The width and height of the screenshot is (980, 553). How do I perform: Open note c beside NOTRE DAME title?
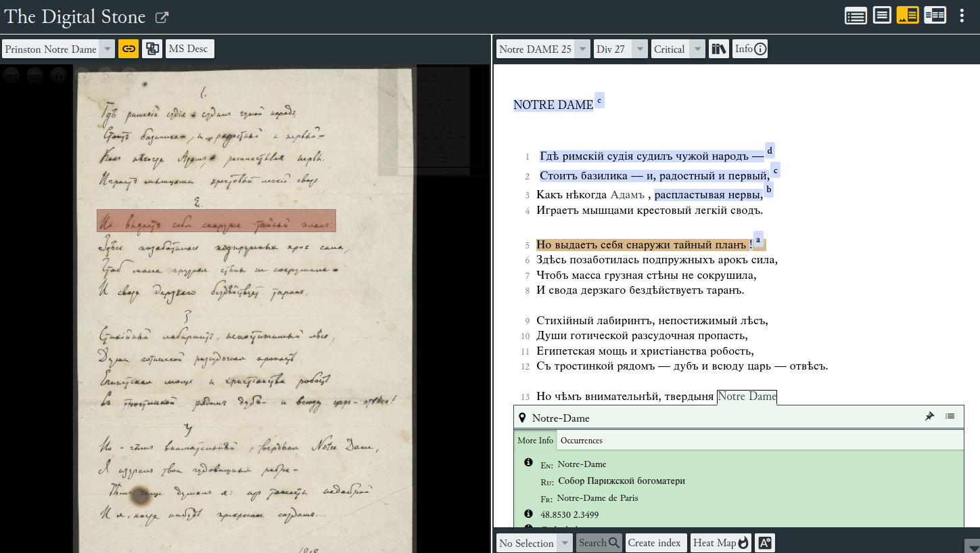(599, 100)
